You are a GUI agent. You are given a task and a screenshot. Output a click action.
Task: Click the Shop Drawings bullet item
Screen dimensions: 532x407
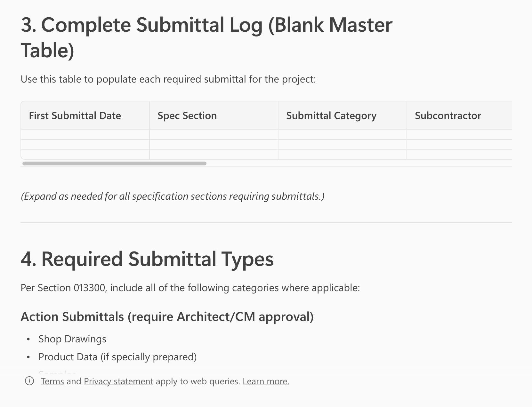(x=72, y=339)
